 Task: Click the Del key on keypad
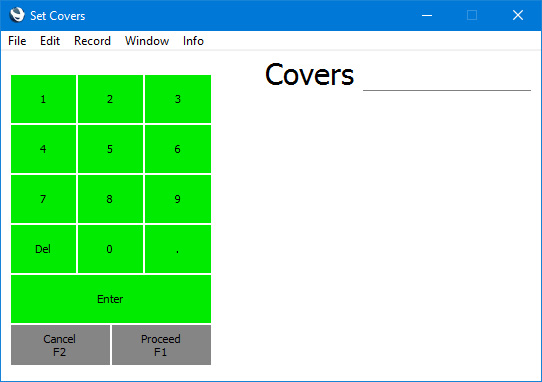(44, 249)
